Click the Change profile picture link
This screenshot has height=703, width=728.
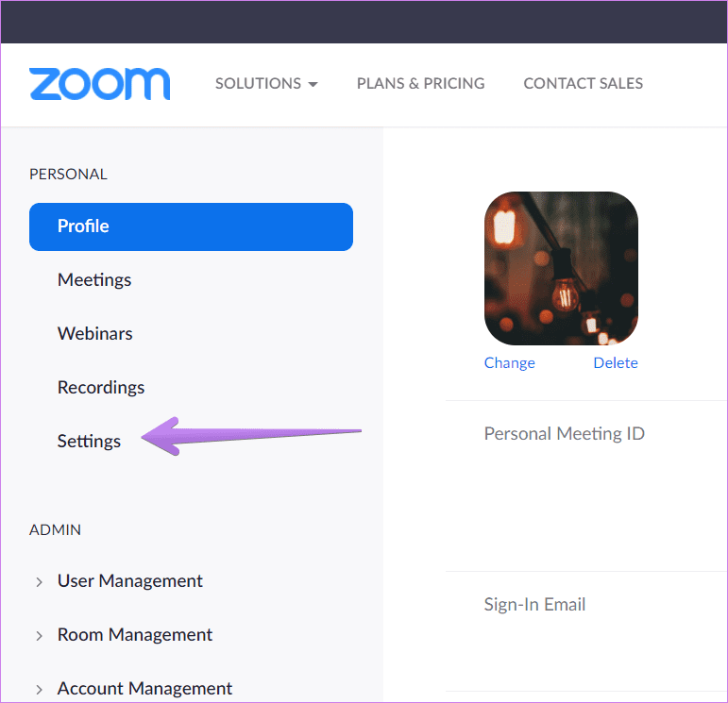click(x=509, y=363)
